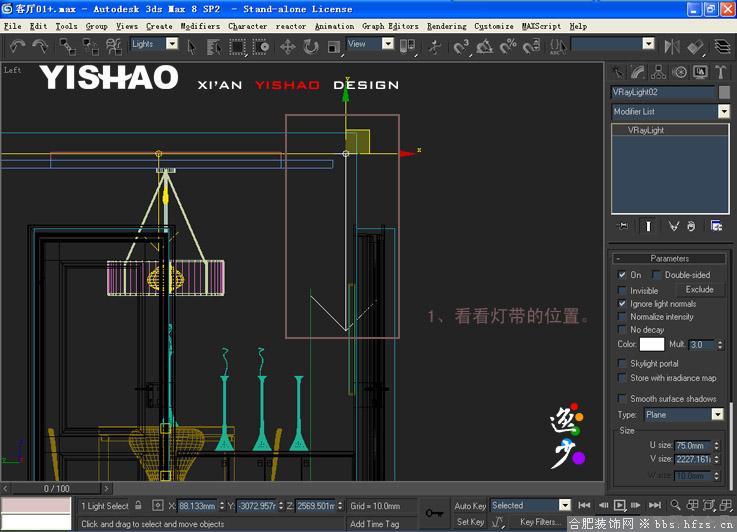Uncheck the On checkbox
The image size is (737, 532).
pos(622,274)
